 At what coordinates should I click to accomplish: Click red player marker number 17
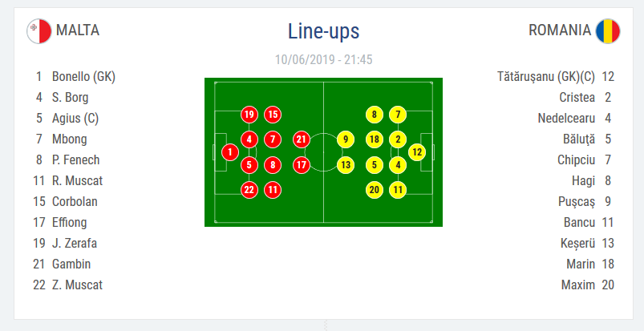pos(302,165)
